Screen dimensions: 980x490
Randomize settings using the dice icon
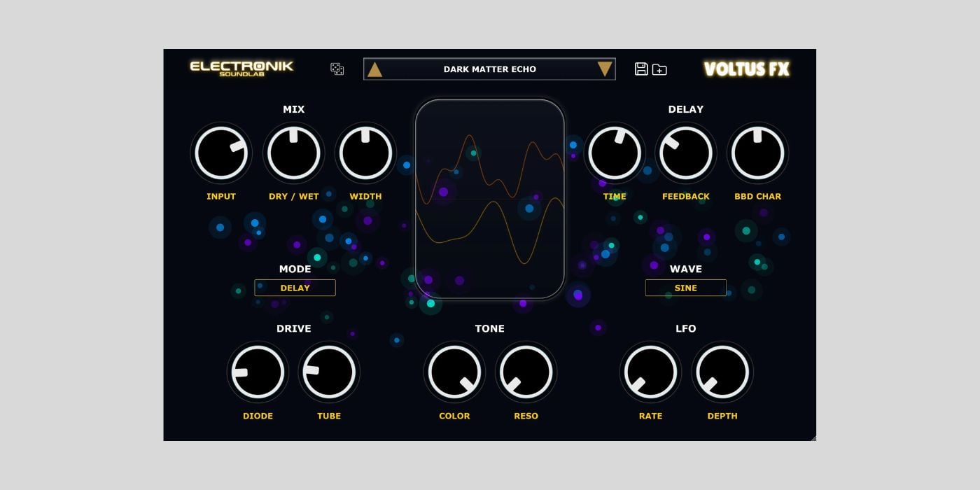tap(338, 69)
